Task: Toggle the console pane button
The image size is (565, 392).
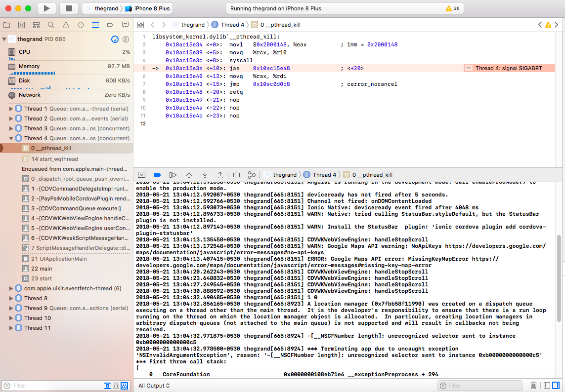Action: pos(557,386)
